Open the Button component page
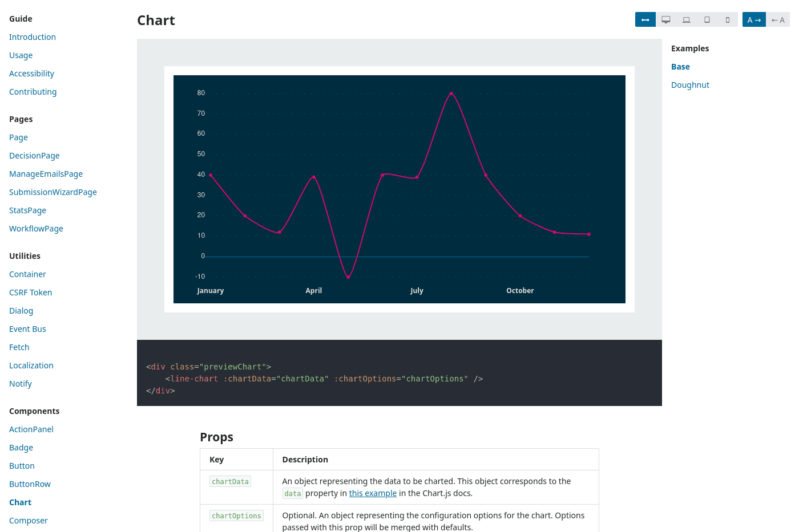Image resolution: width=799 pixels, height=532 pixels. tap(22, 465)
